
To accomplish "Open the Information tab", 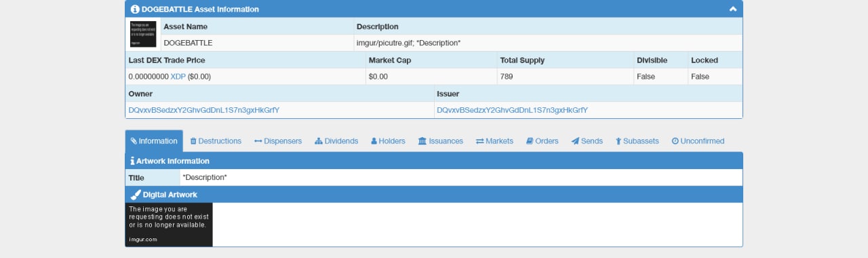I will pyautogui.click(x=154, y=141).
